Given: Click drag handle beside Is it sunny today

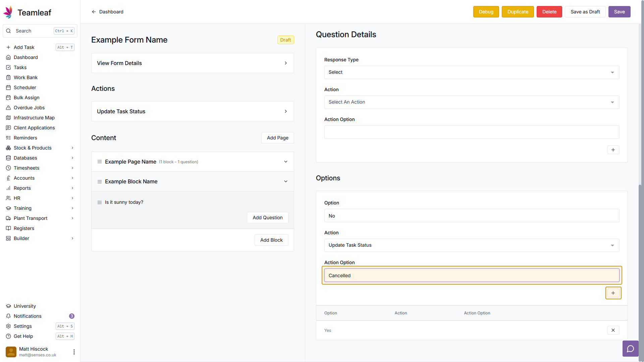Looking at the screenshot, I should click(x=100, y=202).
